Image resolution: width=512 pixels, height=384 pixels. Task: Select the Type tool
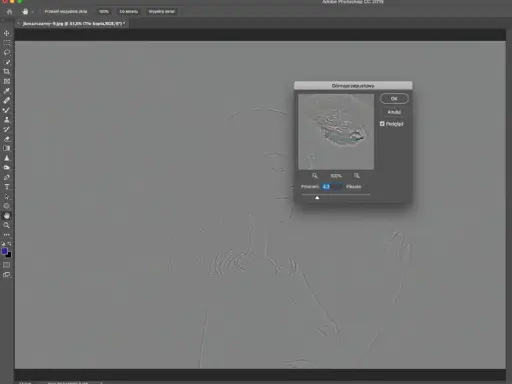tap(7, 187)
